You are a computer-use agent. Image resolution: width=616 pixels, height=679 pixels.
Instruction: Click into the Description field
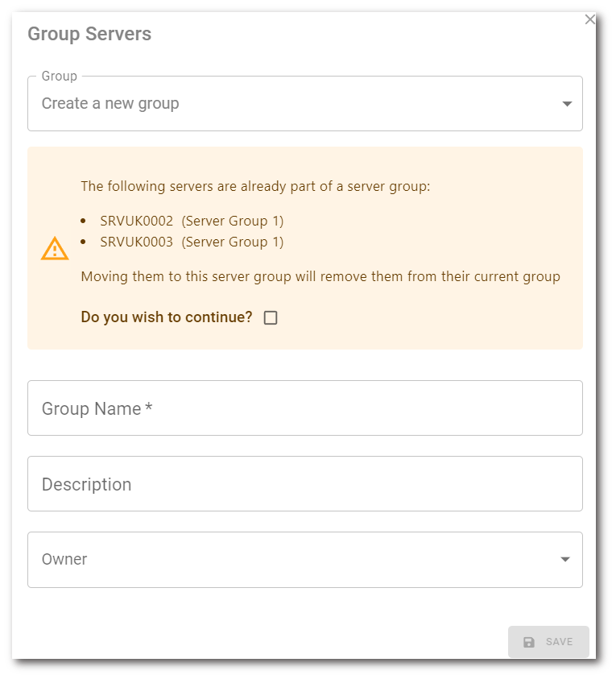pyautogui.click(x=304, y=484)
